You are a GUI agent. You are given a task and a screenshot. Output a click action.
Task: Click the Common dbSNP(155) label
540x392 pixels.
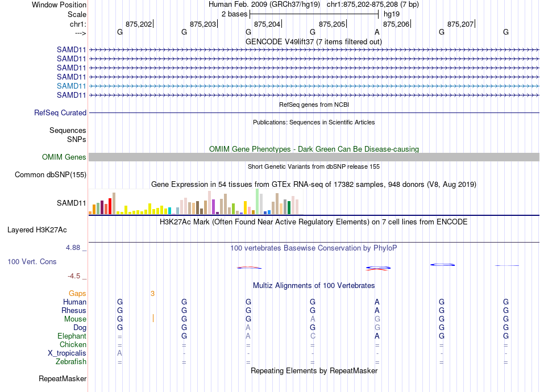tap(51, 175)
